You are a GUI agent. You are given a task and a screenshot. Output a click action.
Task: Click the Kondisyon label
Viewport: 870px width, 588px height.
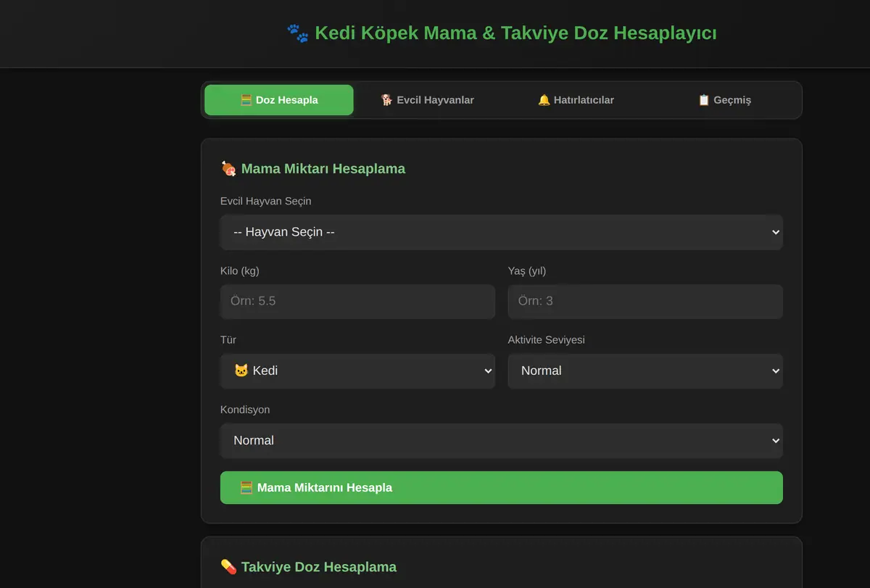click(x=245, y=410)
